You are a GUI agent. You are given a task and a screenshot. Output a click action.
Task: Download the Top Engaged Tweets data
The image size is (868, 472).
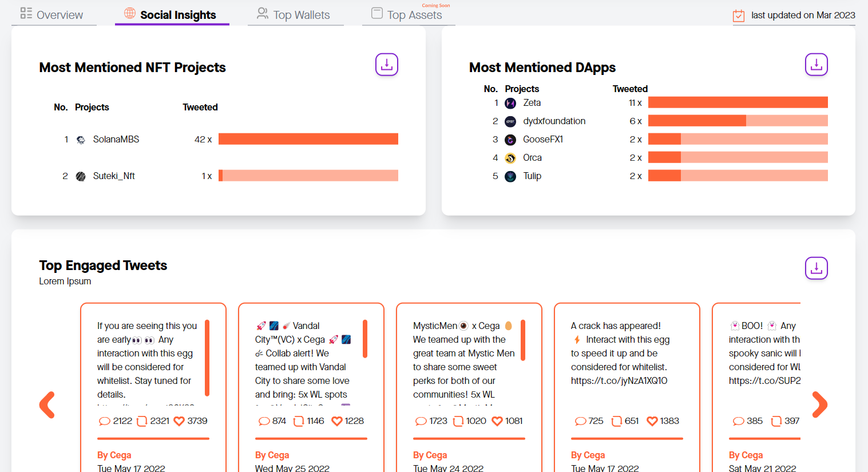[816, 268]
